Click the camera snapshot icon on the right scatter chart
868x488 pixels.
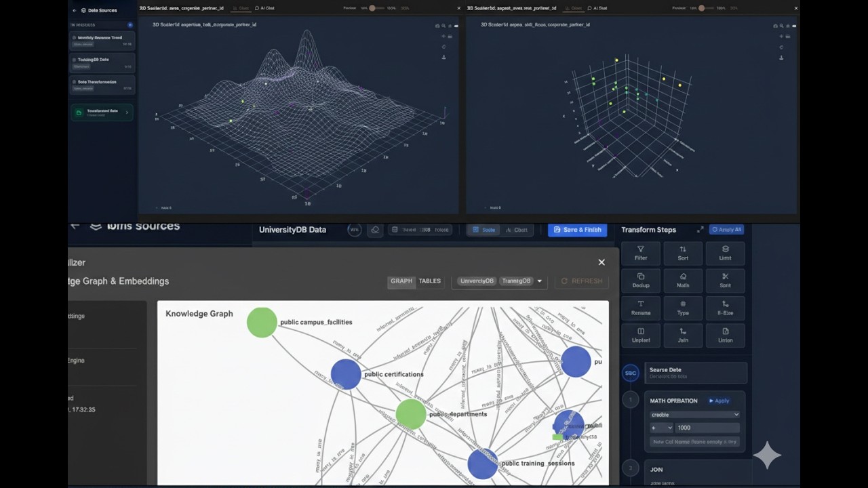click(x=776, y=26)
